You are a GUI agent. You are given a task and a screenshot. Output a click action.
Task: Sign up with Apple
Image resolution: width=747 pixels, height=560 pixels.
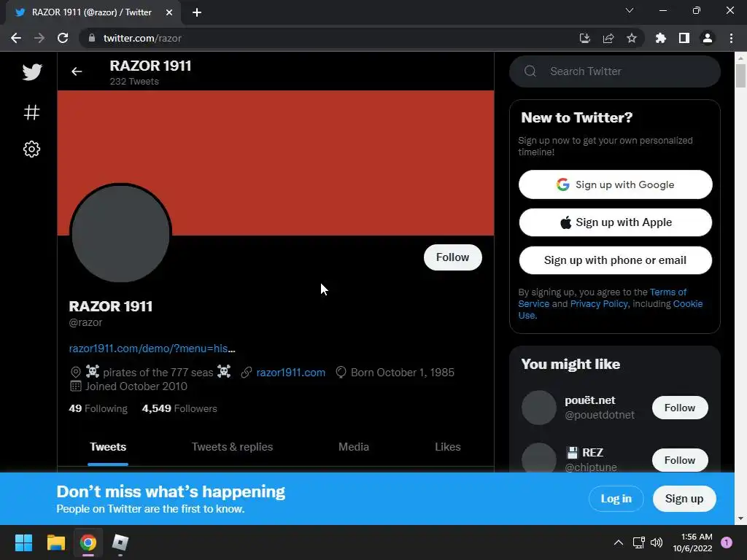tap(615, 222)
